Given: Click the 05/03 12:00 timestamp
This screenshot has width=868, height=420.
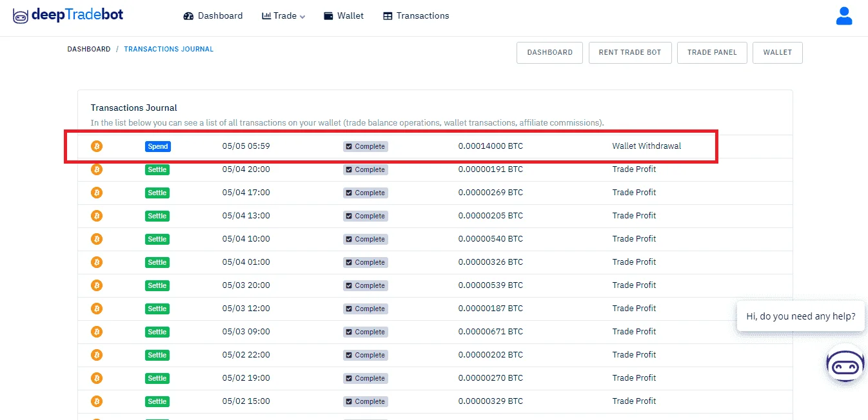Looking at the screenshot, I should pos(246,309).
